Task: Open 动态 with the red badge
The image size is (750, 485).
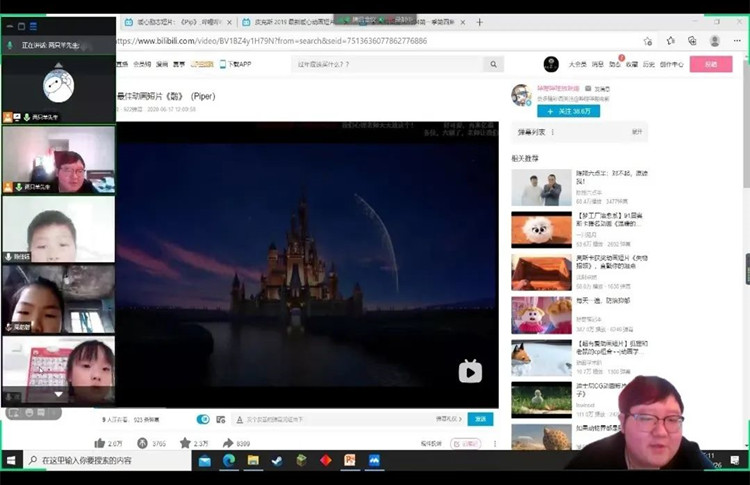Action: pos(615,63)
